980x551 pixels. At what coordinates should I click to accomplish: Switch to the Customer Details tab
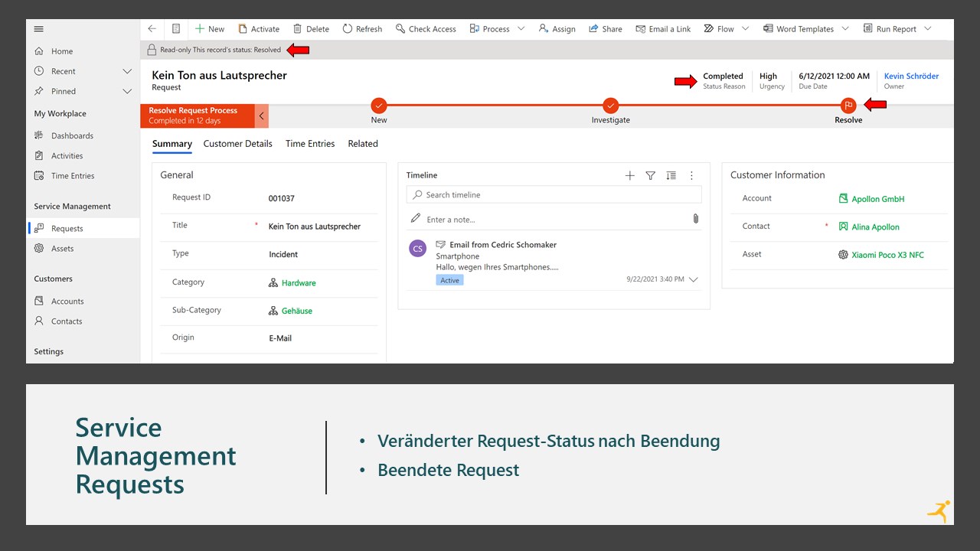click(x=237, y=144)
